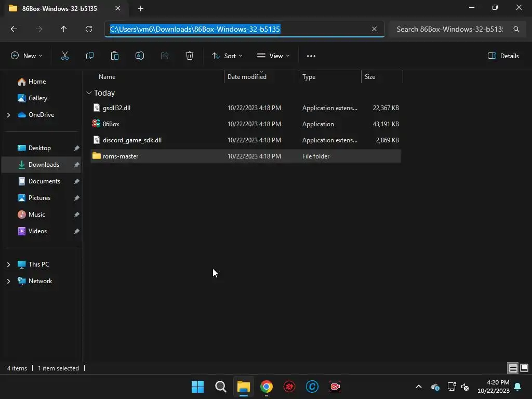Viewport: 532px width, 399px height.
Task: Select the discord_game_sdk.dll file
Action: (246, 140)
